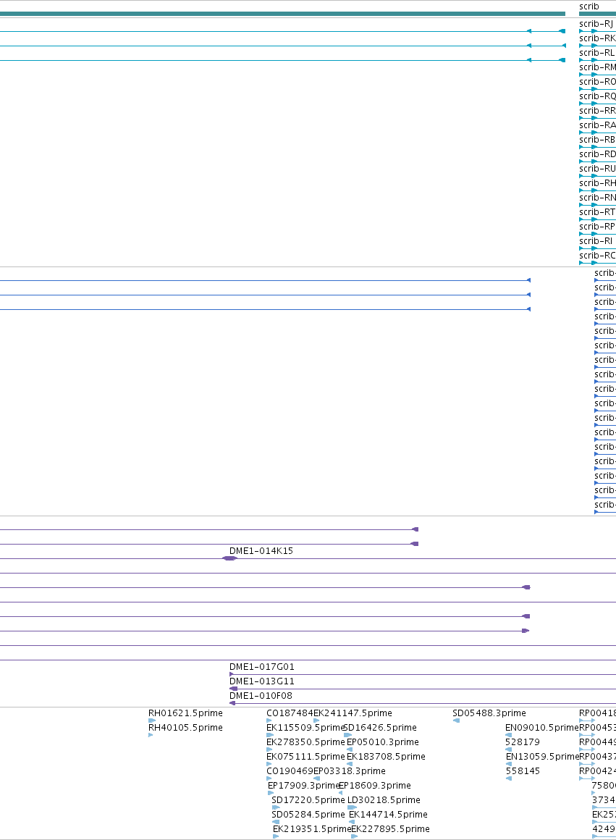The width and height of the screenshot is (616, 840).
Task: Open the scrib-RD transcript label
Action: pos(597,154)
